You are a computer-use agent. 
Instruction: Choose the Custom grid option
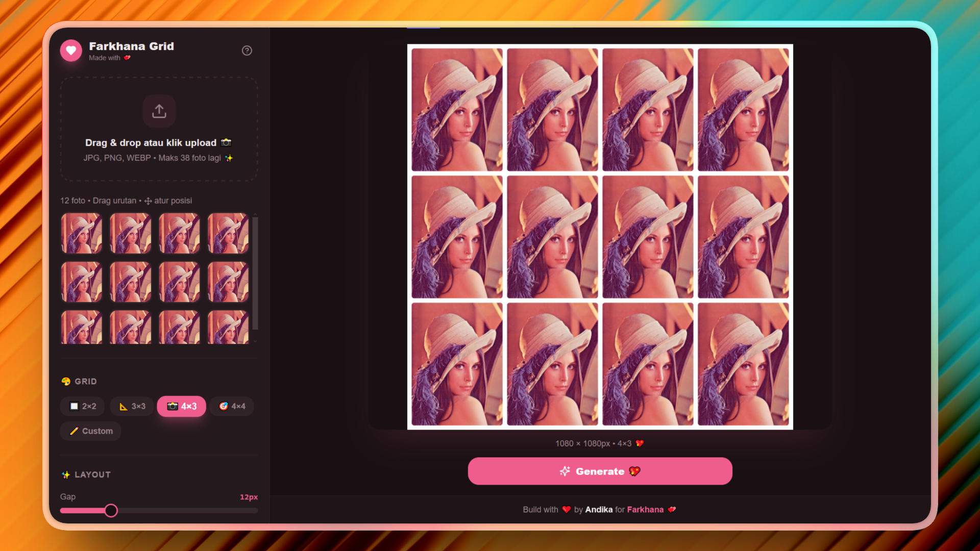click(90, 431)
